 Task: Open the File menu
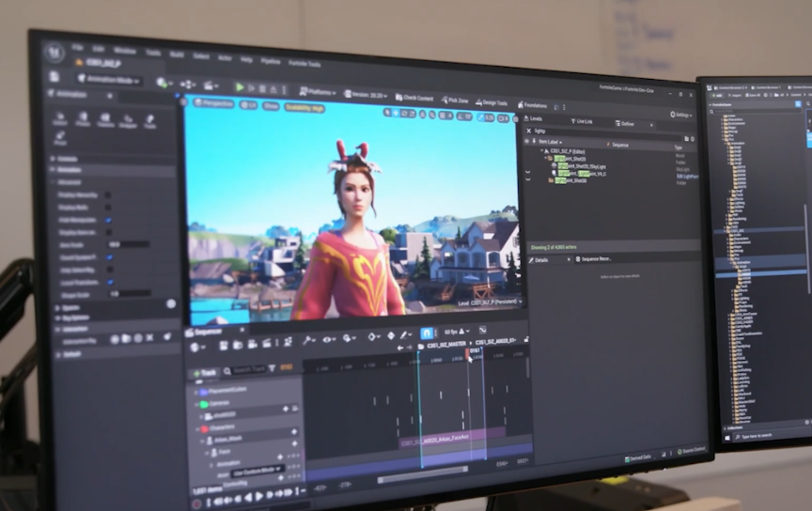78,48
